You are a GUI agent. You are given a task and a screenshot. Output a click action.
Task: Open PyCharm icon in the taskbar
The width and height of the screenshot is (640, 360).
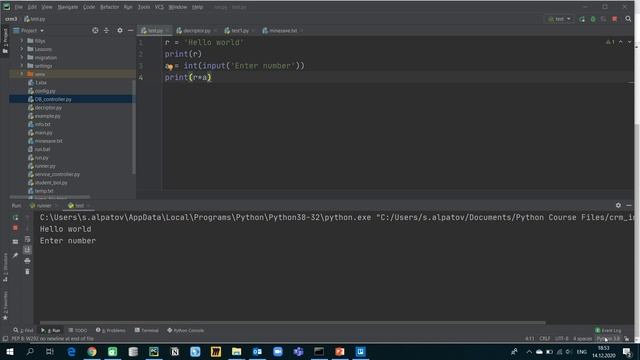pyautogui.click(x=154, y=351)
